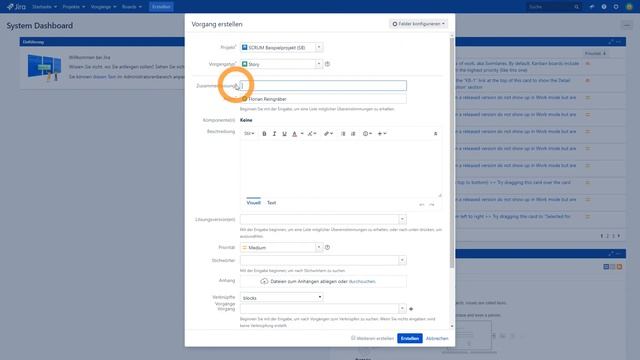Open the Vorgänge menu
The height and width of the screenshot is (360, 640).
(103, 7)
